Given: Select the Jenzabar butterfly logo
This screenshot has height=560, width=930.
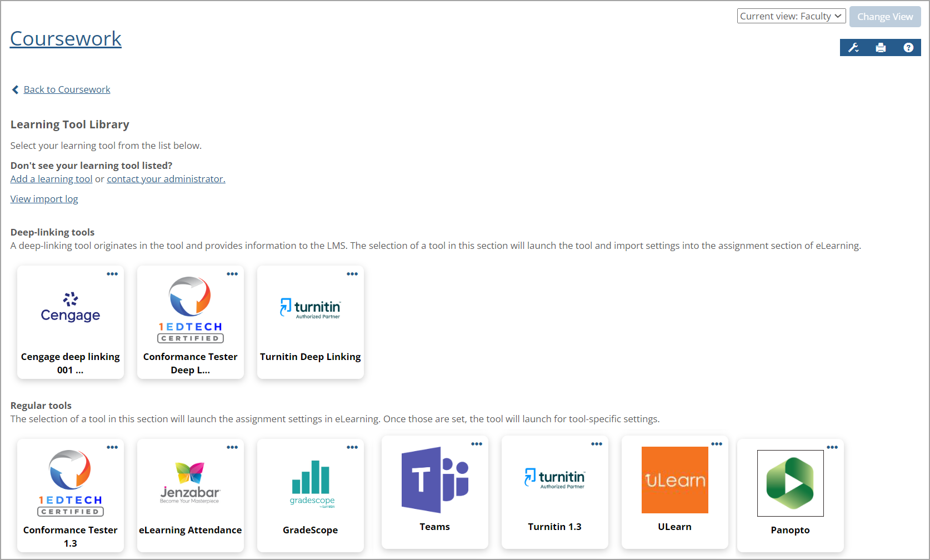Looking at the screenshot, I should 190,483.
